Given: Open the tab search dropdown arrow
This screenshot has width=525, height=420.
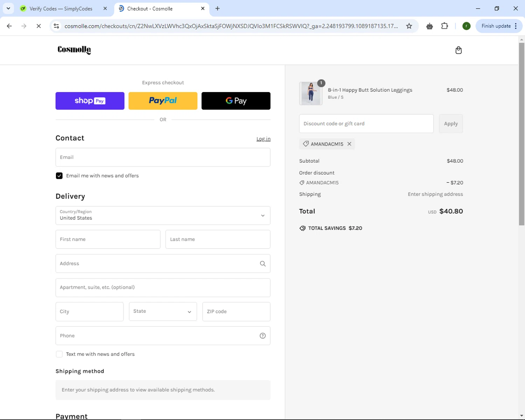Looking at the screenshot, I should (x=8, y=8).
